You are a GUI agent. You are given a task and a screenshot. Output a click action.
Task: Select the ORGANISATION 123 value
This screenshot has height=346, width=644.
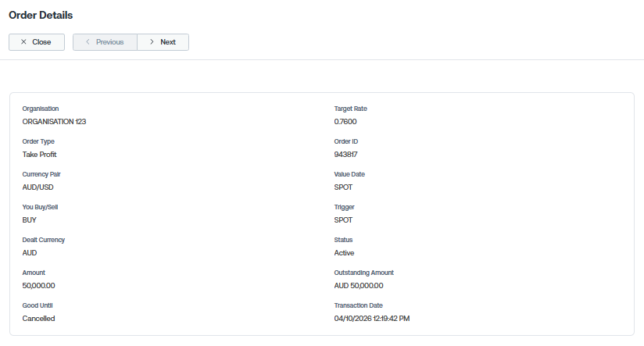(x=54, y=122)
